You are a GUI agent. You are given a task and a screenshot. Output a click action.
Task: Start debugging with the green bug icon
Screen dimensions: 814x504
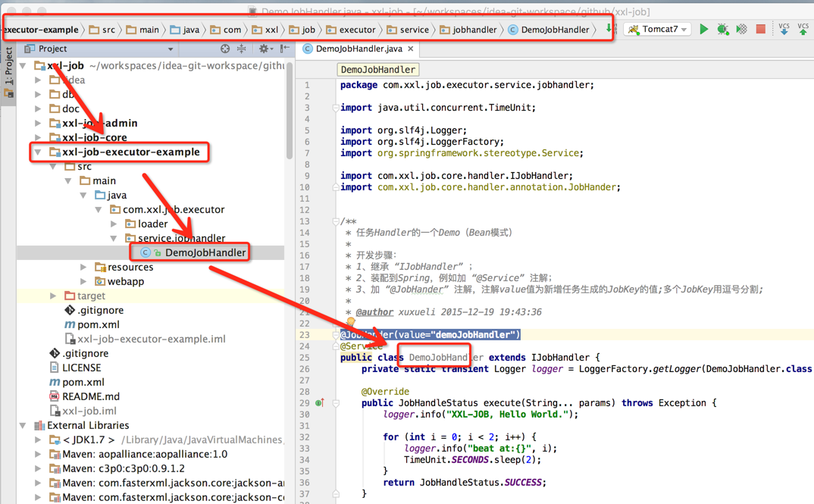[723, 30]
